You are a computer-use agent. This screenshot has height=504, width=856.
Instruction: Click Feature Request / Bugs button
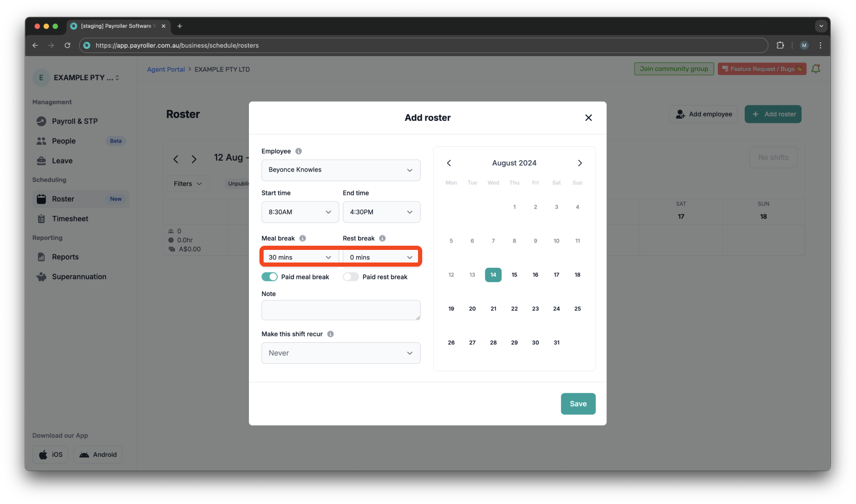[x=762, y=69]
